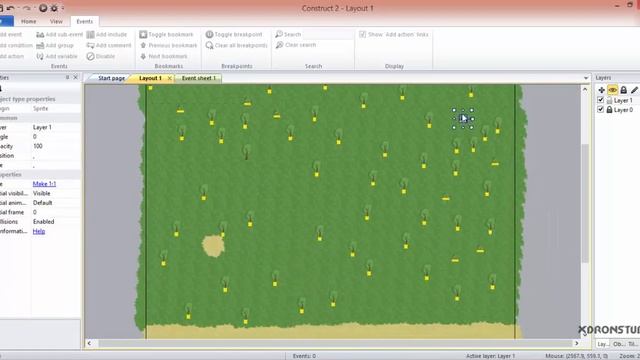This screenshot has width=640, height=360.
Task: Click Add variable in the ribbon
Action: (x=57, y=56)
